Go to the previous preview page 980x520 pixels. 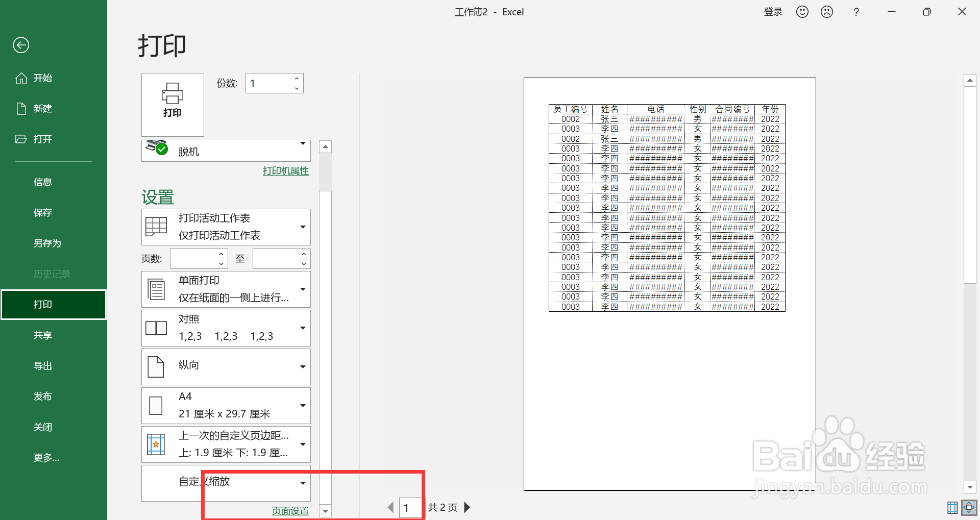[391, 508]
